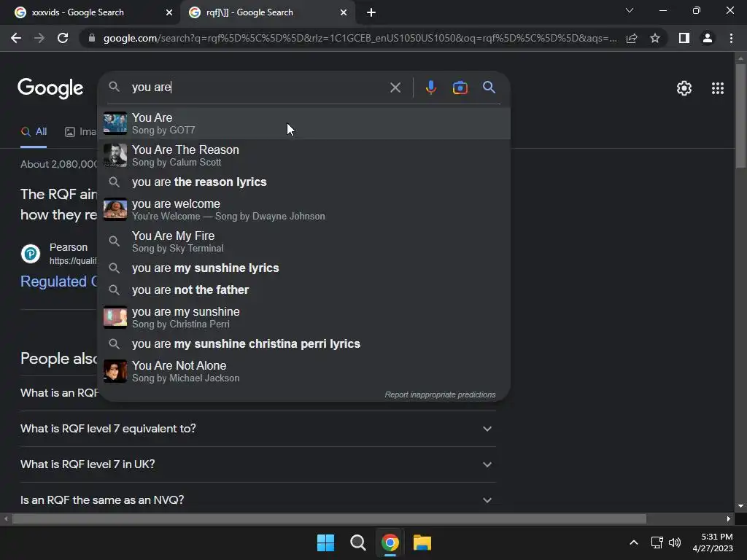Select the All results tab
This screenshot has height=560, width=747.
point(34,132)
